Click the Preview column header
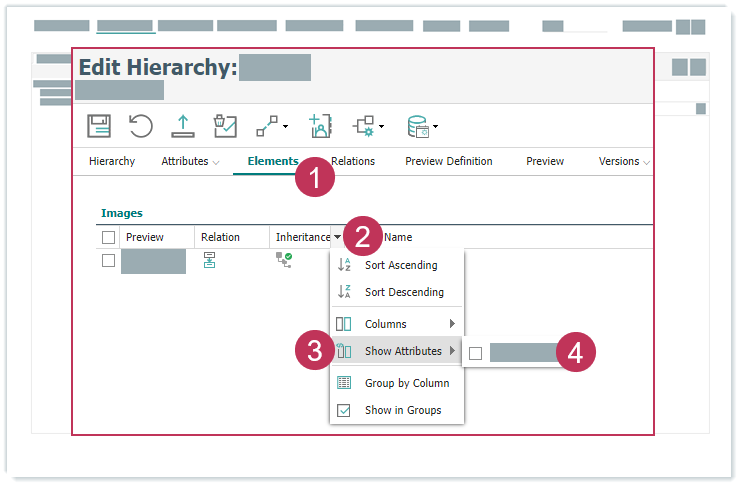Screen dimensions: 741x487 [x=145, y=238]
